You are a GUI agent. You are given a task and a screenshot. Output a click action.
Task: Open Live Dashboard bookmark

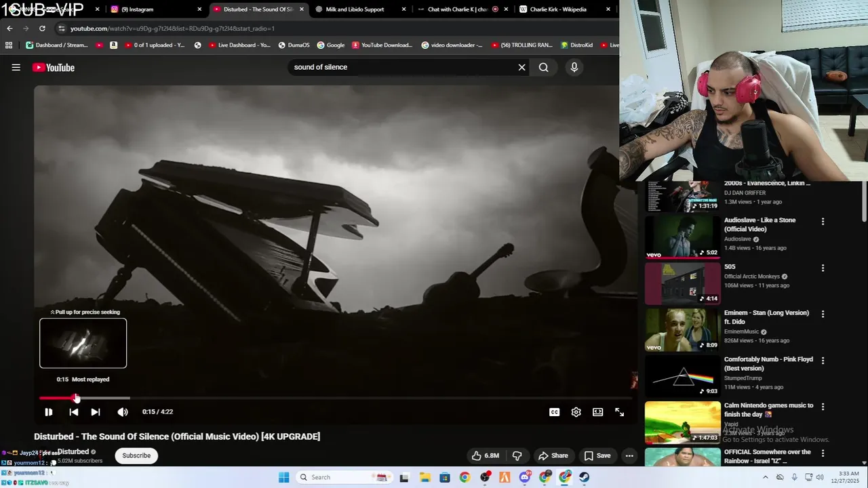tap(239, 45)
